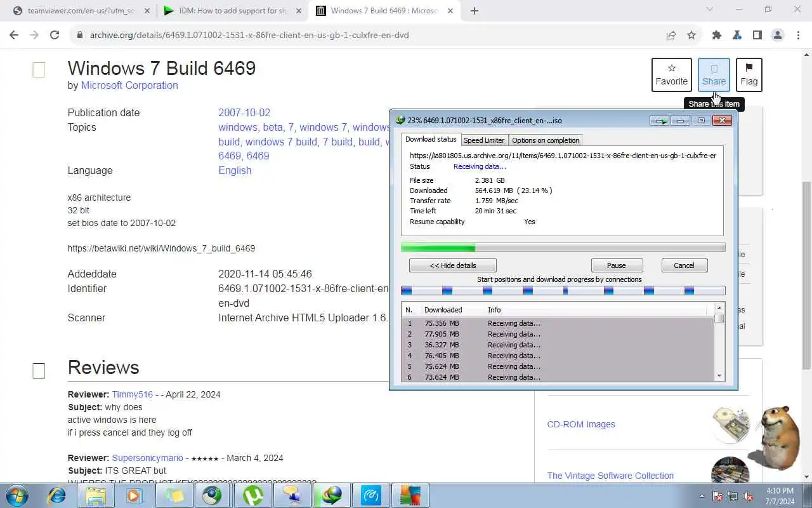Click the CD-ROM Images thumbnail
Viewport: 812px width, 508px height.
point(730,424)
